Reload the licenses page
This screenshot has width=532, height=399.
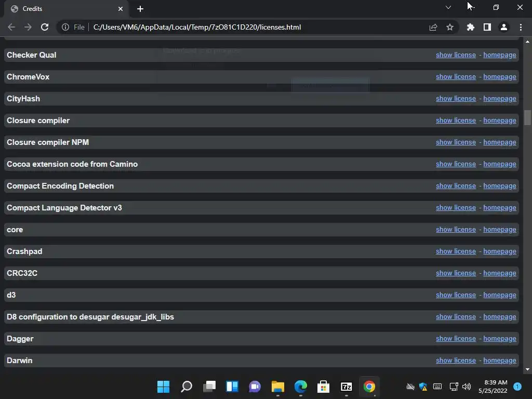(x=45, y=27)
